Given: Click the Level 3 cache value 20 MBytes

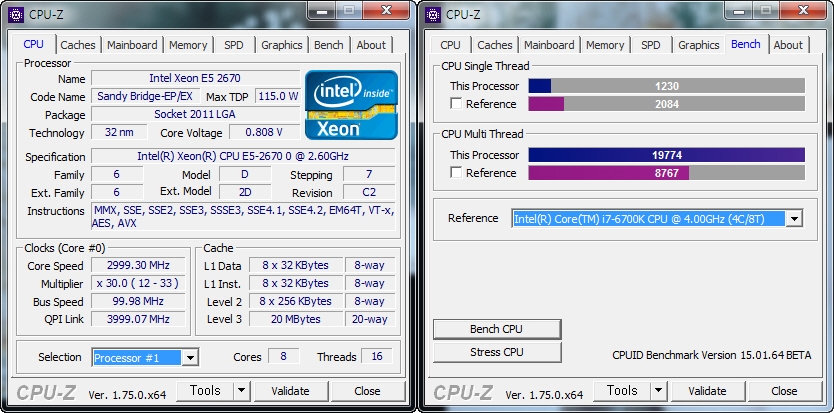Looking at the screenshot, I should [295, 319].
